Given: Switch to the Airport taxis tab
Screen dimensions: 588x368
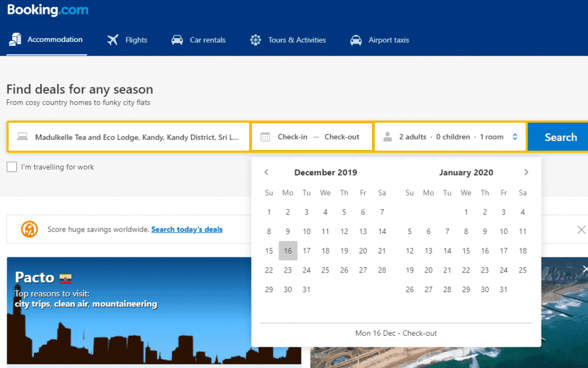Looking at the screenshot, I should pos(380,40).
